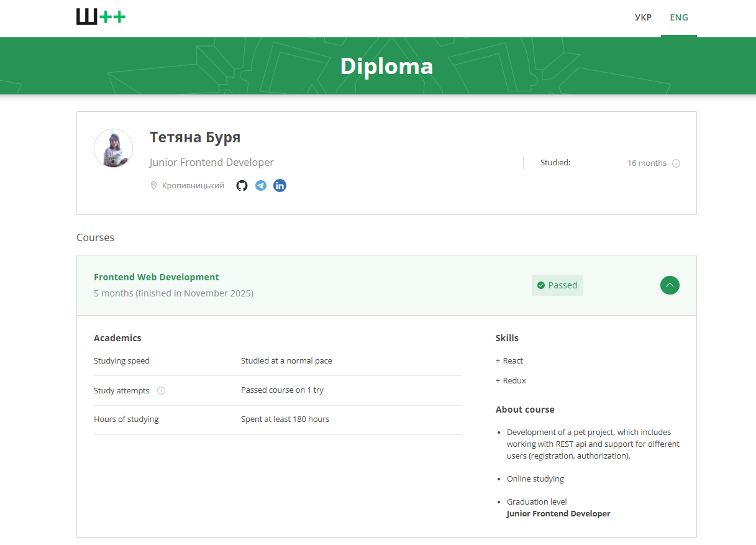
Task: Select the ENG language tab
Action: tap(679, 17)
